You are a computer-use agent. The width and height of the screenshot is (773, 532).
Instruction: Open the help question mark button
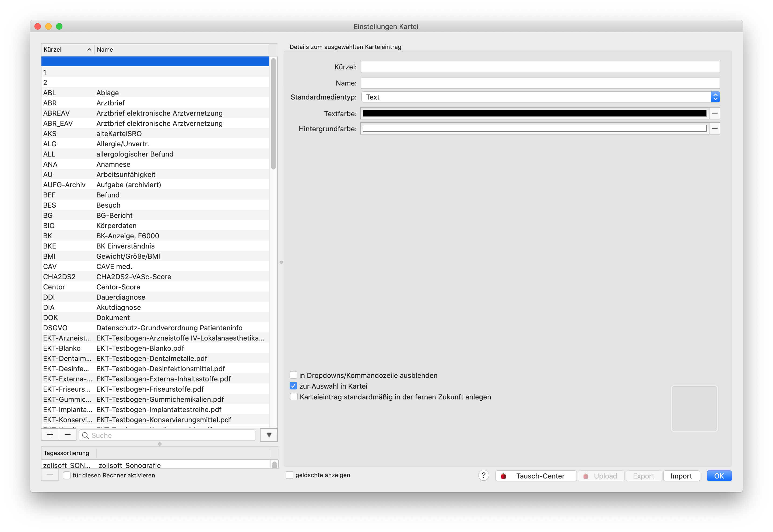483,476
